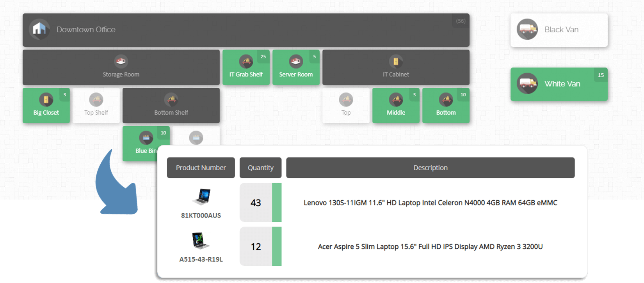Click the IT Cabinet icon

click(396, 61)
